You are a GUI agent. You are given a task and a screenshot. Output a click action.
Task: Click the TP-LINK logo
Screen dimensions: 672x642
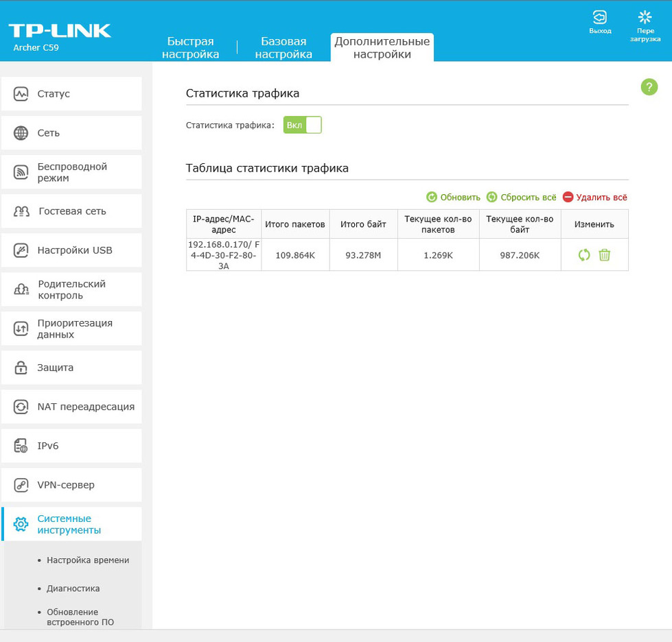[x=60, y=31]
